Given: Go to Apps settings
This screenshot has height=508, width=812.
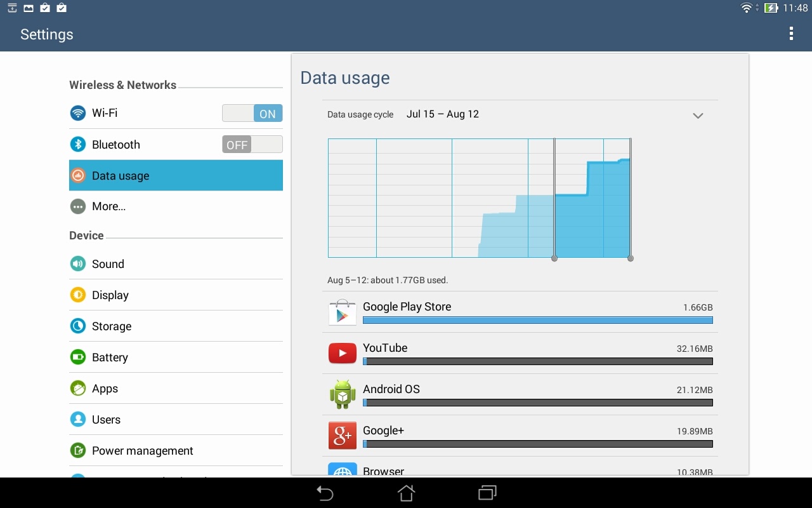Looking at the screenshot, I should pyautogui.click(x=176, y=388).
